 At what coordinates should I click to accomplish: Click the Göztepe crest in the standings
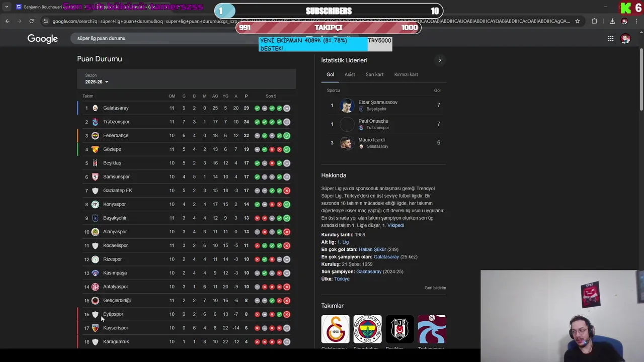[95, 149]
